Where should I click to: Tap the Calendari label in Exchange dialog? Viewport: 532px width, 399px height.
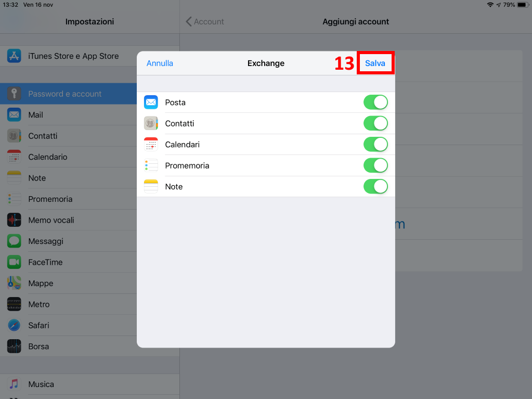click(183, 145)
